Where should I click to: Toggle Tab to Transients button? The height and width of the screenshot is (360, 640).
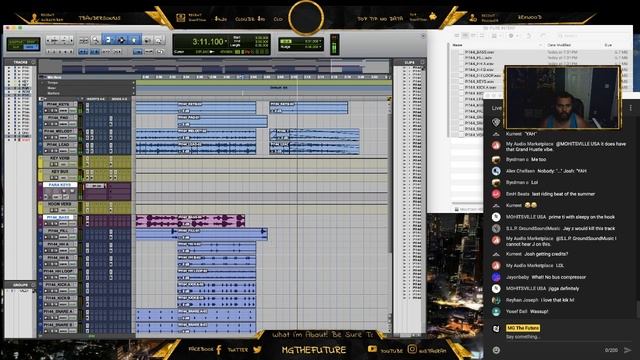click(x=82, y=52)
